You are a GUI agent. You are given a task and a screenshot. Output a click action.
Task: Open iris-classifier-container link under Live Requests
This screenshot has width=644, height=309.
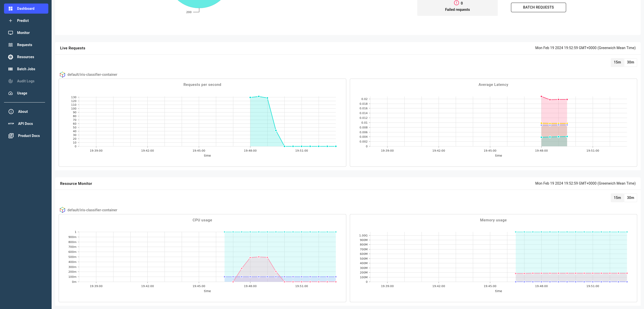[92, 75]
